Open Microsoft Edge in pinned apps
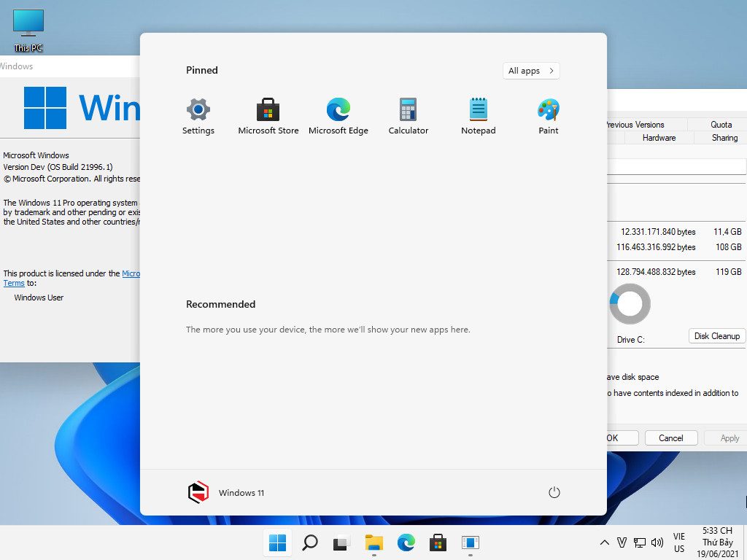Screen dimensions: 747x560 (338, 116)
